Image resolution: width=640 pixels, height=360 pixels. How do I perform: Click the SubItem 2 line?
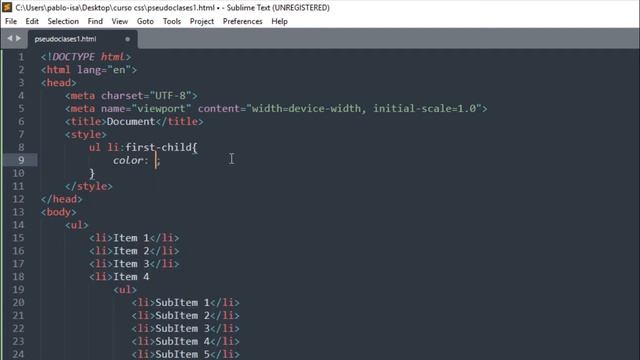(185, 316)
